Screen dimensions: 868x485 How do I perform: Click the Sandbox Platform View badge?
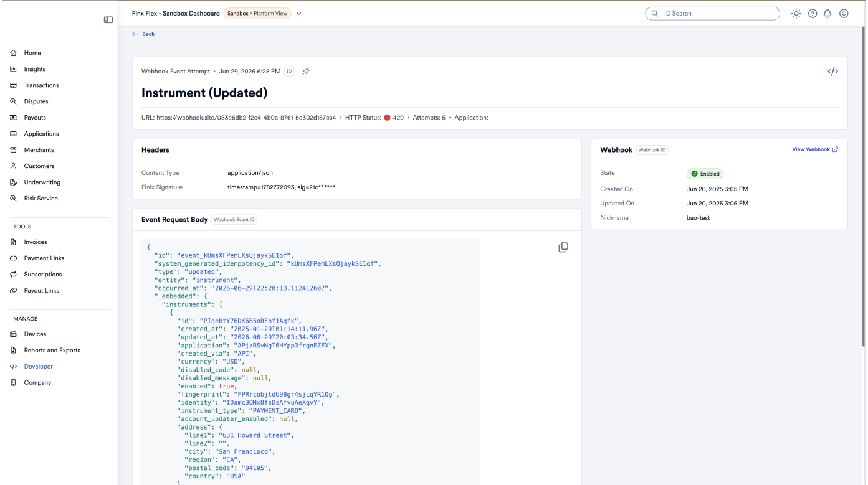pyautogui.click(x=257, y=14)
